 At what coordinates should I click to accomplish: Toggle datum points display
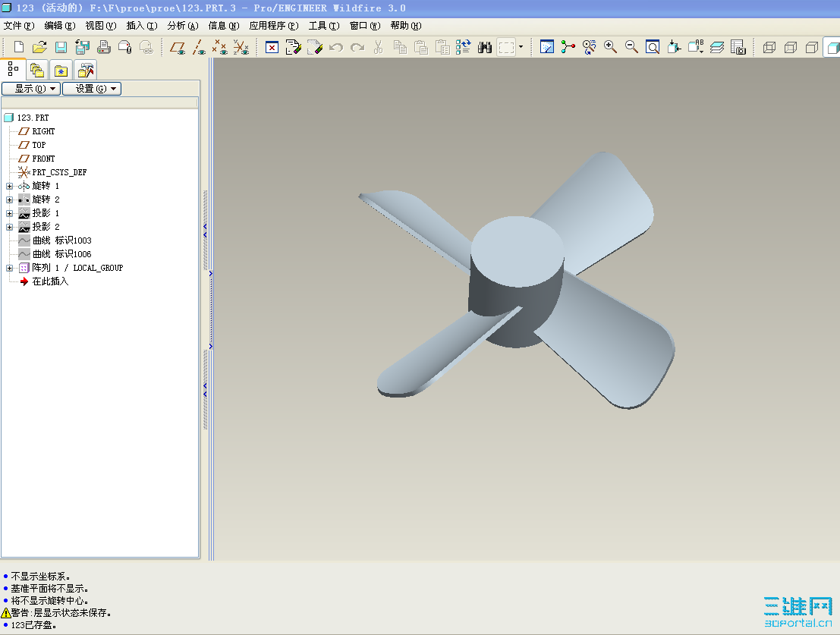tap(219, 47)
